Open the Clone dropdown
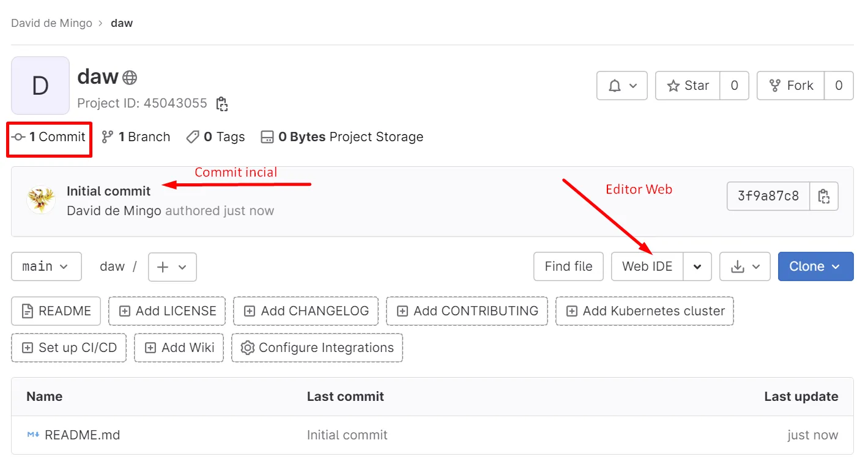868x462 pixels. [x=815, y=266]
